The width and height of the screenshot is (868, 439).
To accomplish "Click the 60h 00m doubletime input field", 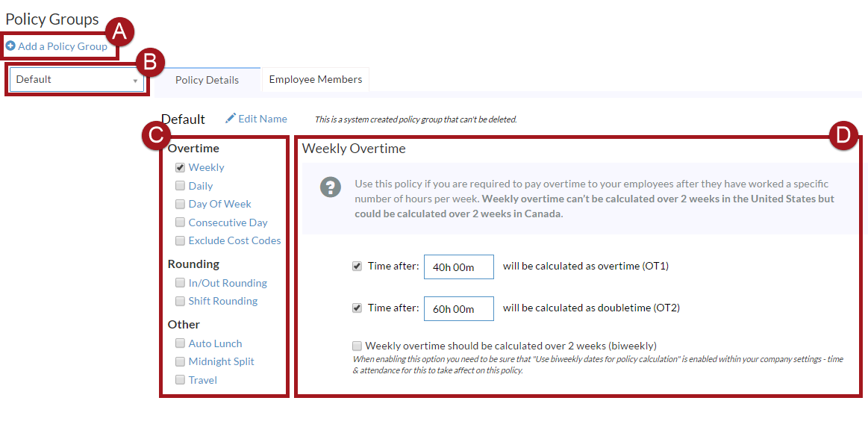I will click(x=458, y=308).
